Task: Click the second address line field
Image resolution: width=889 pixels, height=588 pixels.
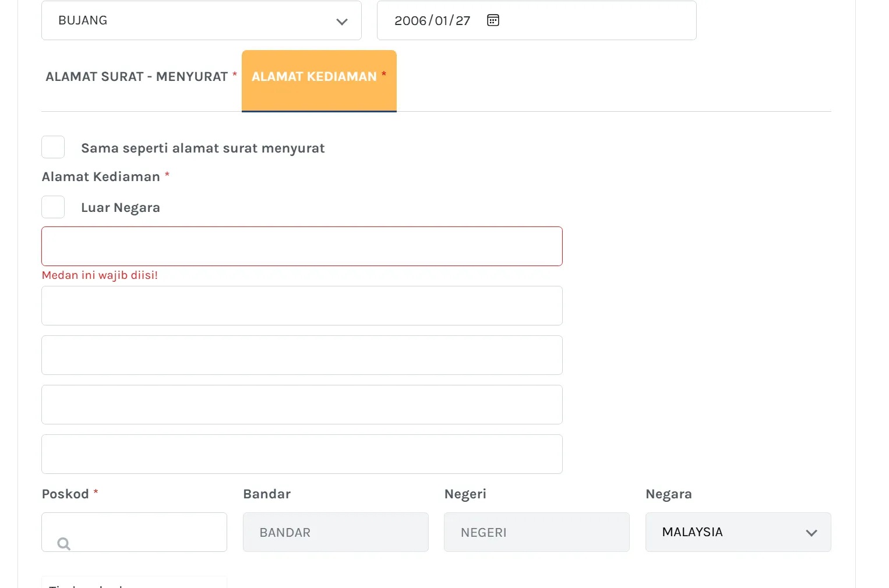Action: coord(302,306)
